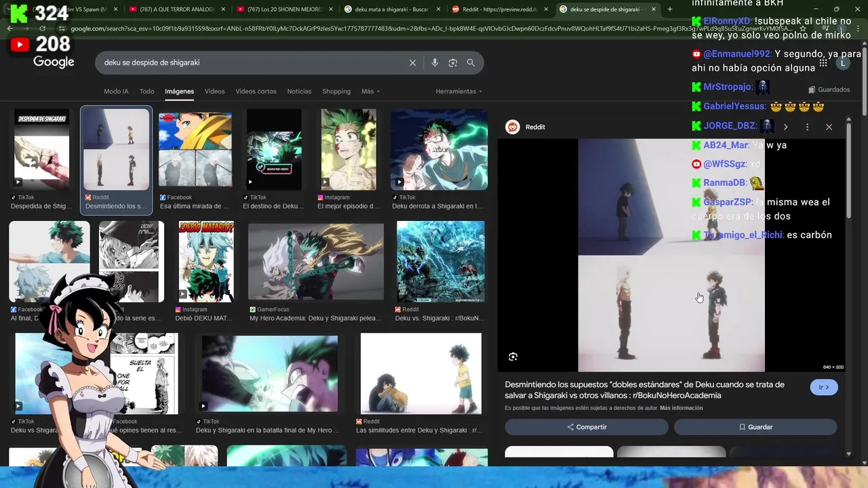Image resolution: width=868 pixels, height=488 pixels.
Task: Start voice search with the microphone icon
Action: point(435,62)
